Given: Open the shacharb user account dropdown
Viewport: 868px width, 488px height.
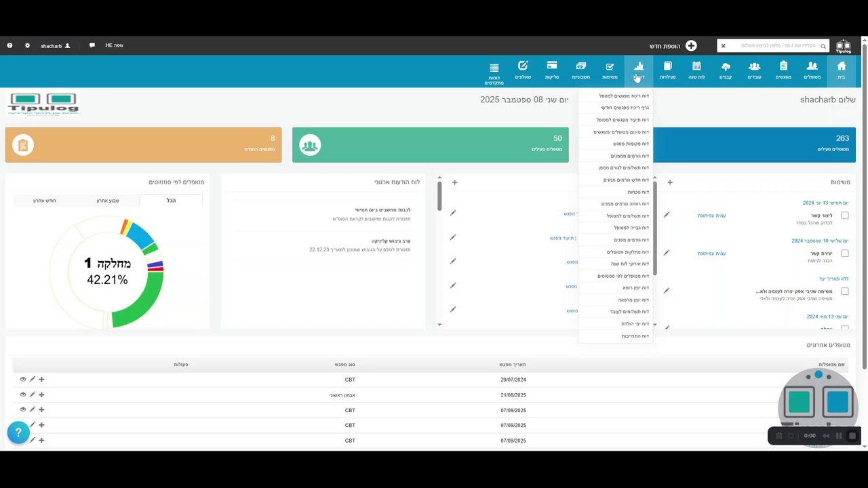Looking at the screenshot, I should tap(55, 46).
